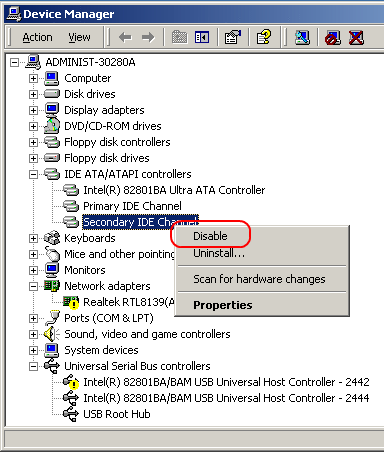Open the View menu
The height and width of the screenshot is (452, 384).
tap(79, 37)
